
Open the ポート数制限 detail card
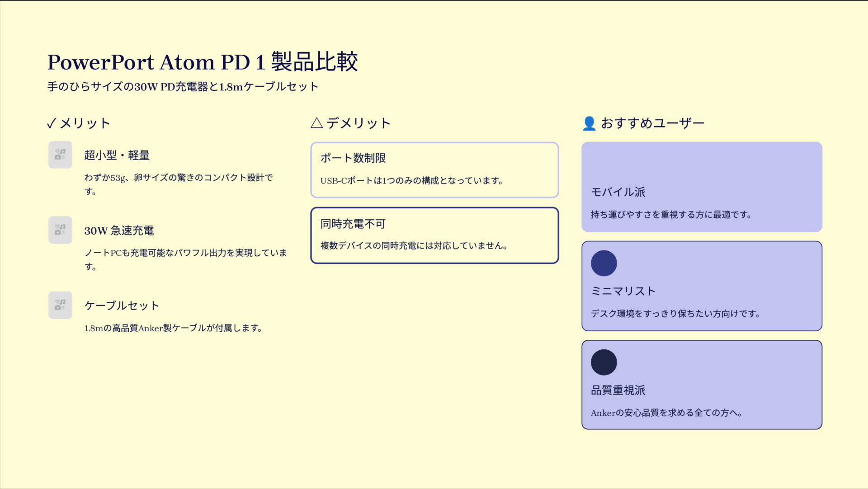(434, 170)
